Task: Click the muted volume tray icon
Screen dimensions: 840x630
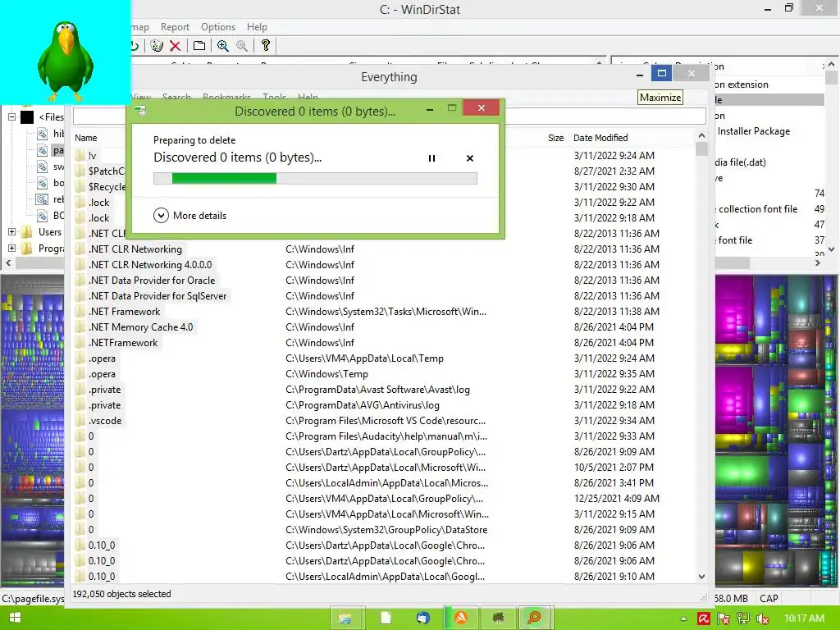Action: (x=762, y=619)
